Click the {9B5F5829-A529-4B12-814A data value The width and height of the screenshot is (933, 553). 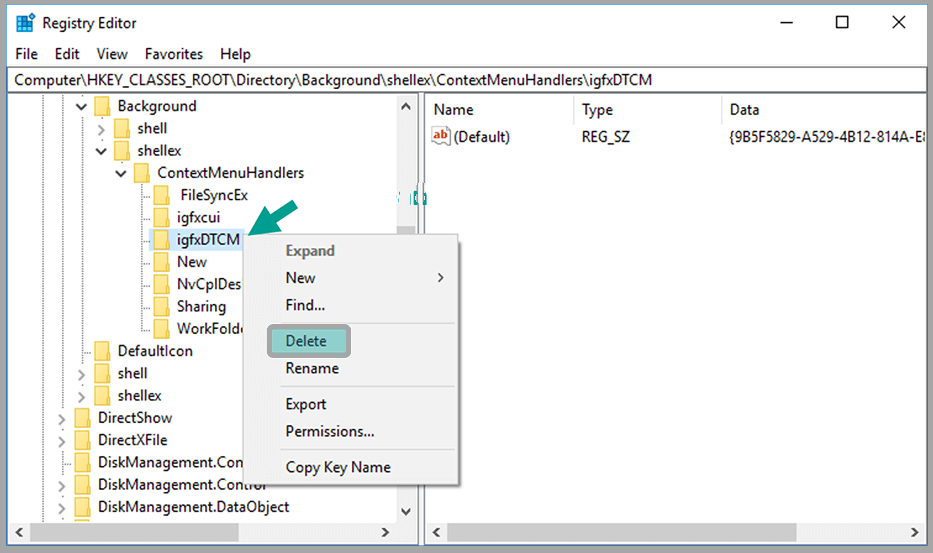point(826,137)
